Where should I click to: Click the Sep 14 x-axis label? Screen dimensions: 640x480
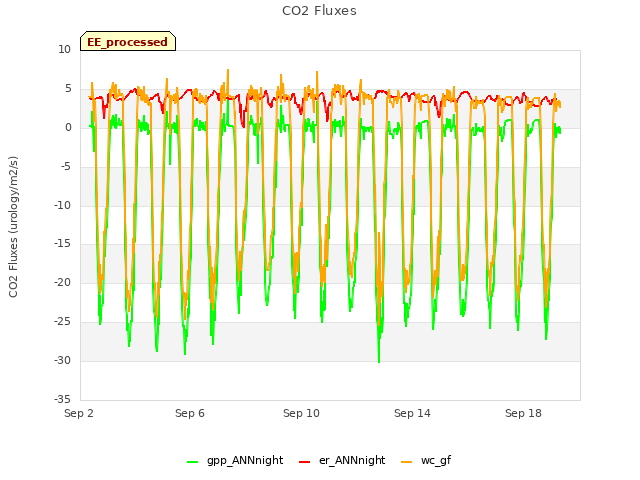click(412, 413)
